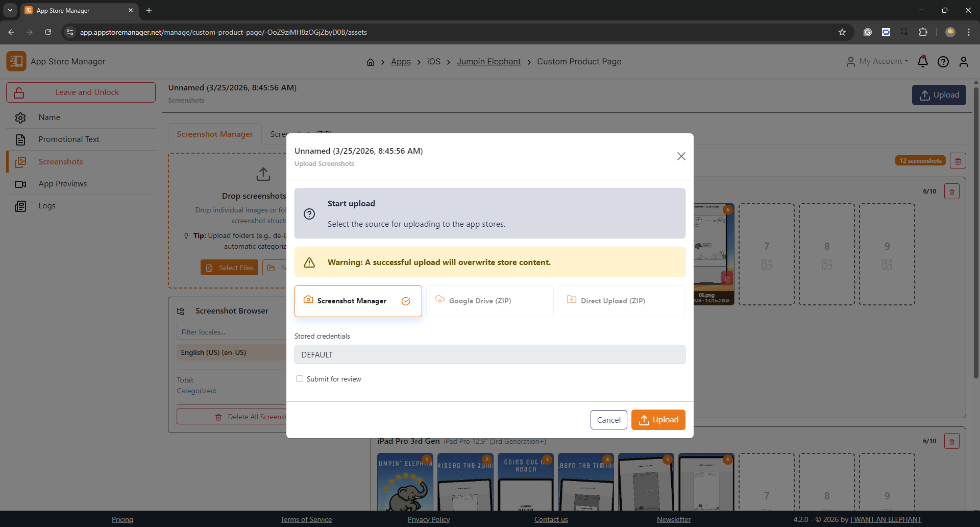Go to home via breadcrumb icon

click(371, 62)
